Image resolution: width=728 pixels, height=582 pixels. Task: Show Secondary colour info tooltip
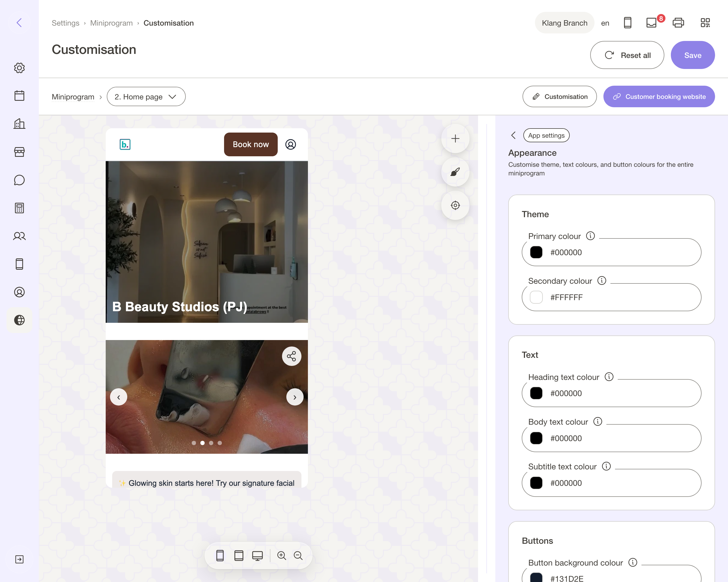[602, 280]
